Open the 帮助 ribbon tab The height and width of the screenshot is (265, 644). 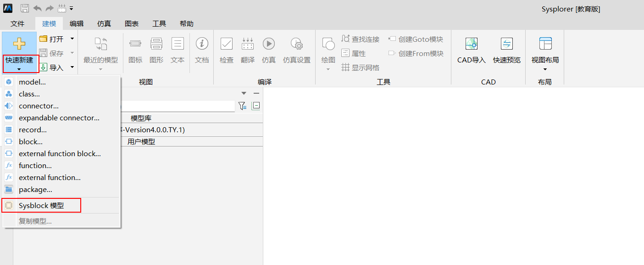coord(187,24)
